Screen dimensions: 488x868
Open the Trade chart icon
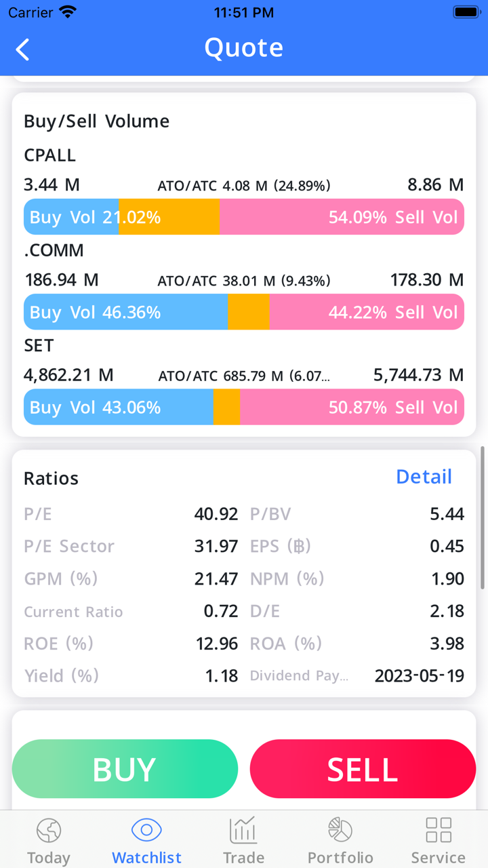click(243, 830)
